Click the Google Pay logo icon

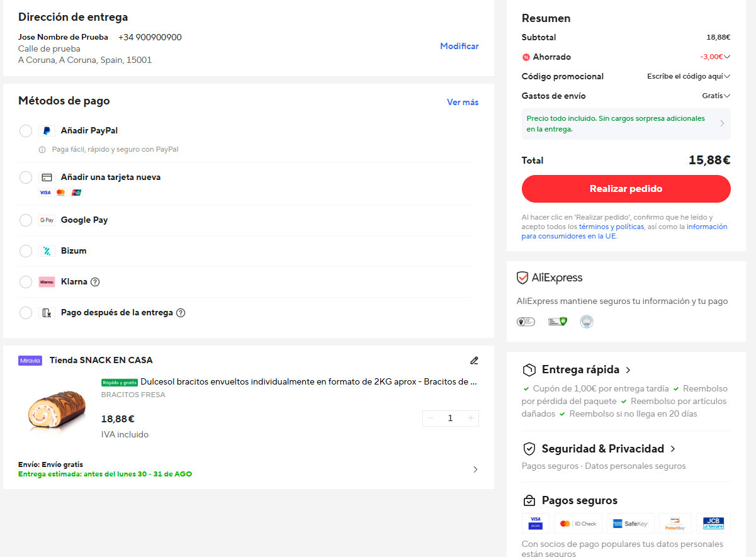tap(47, 220)
